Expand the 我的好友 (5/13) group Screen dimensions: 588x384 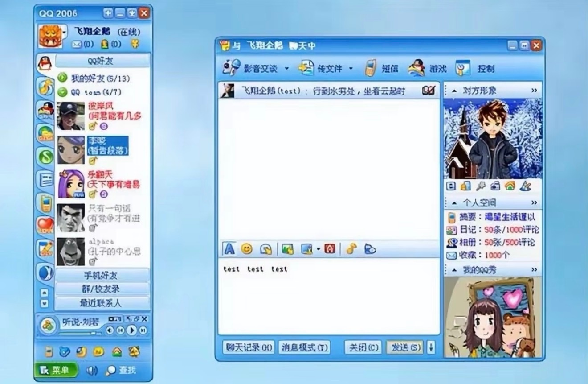(62, 78)
